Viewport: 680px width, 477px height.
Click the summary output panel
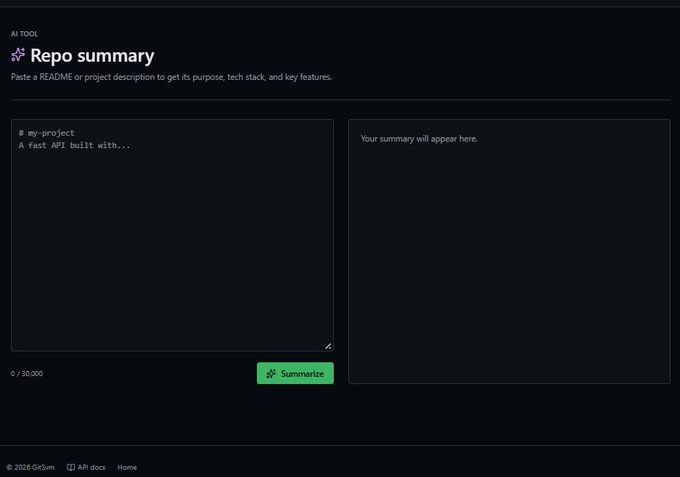[x=509, y=252]
